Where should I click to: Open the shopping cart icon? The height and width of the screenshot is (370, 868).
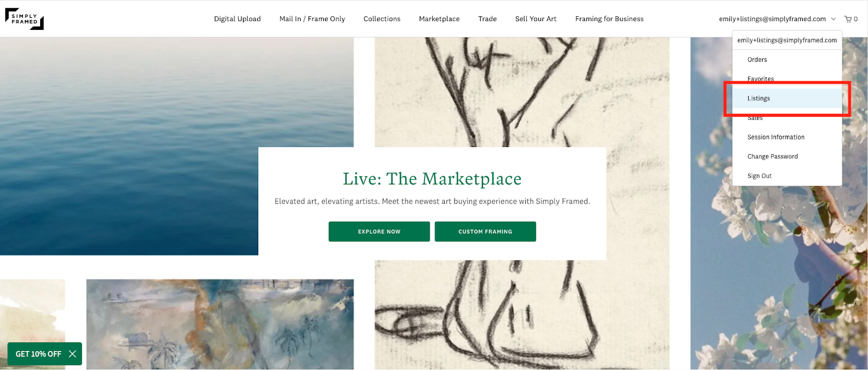pos(848,19)
